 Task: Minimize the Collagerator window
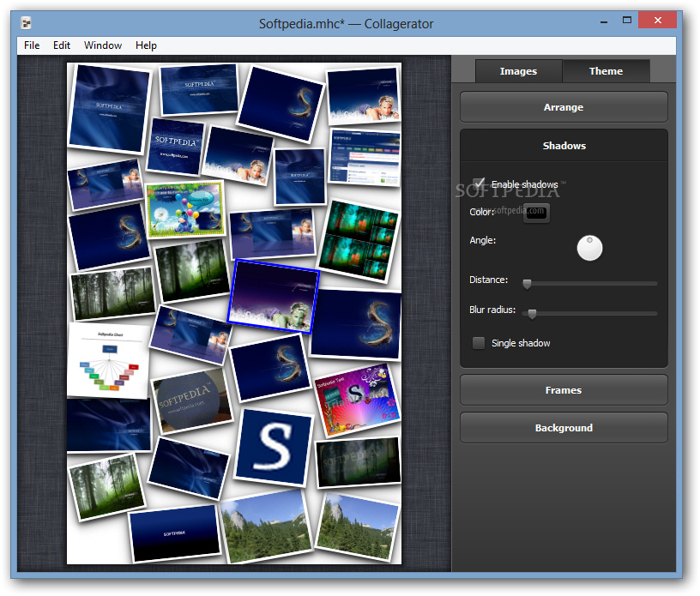click(604, 21)
